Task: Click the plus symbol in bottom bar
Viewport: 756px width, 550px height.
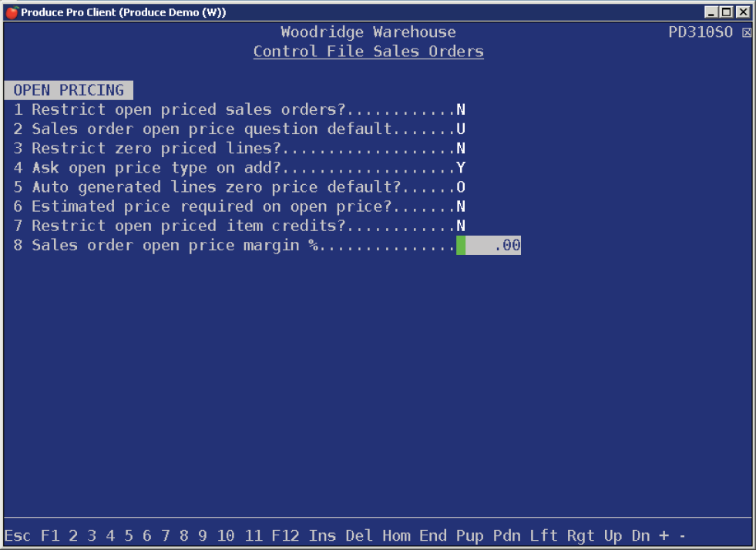Action: 664,535
